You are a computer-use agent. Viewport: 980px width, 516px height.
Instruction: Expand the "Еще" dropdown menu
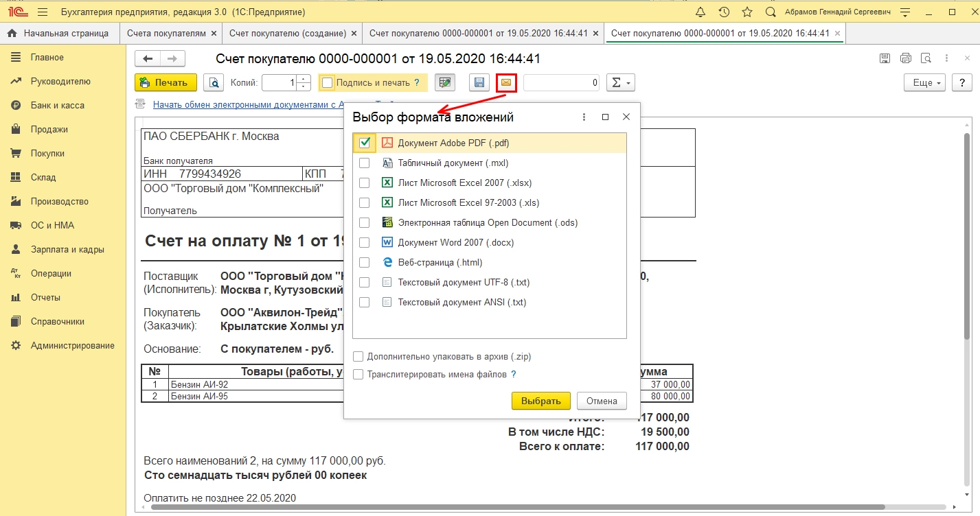[924, 82]
